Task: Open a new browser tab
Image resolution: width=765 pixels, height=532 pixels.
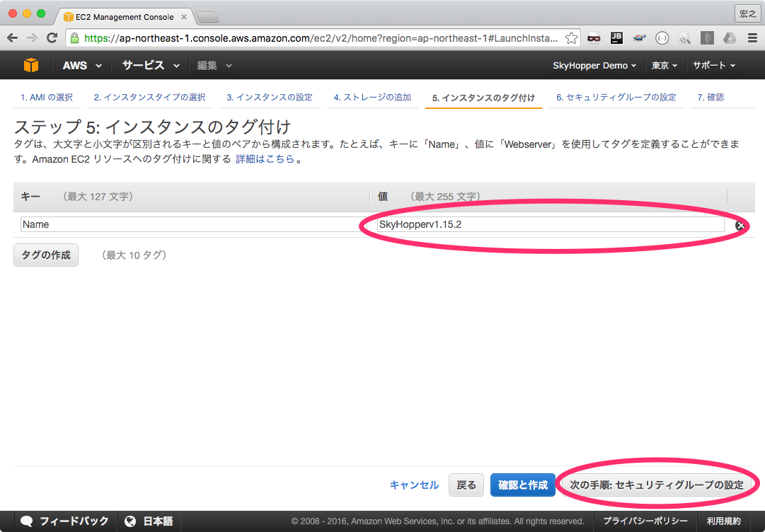Action: pyautogui.click(x=207, y=18)
